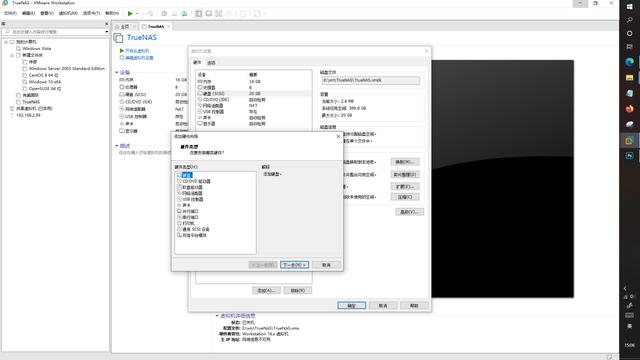The height and width of the screenshot is (360, 640).
Task: Click Cancel in the Add Hardware wizard
Action: [x=326, y=265]
